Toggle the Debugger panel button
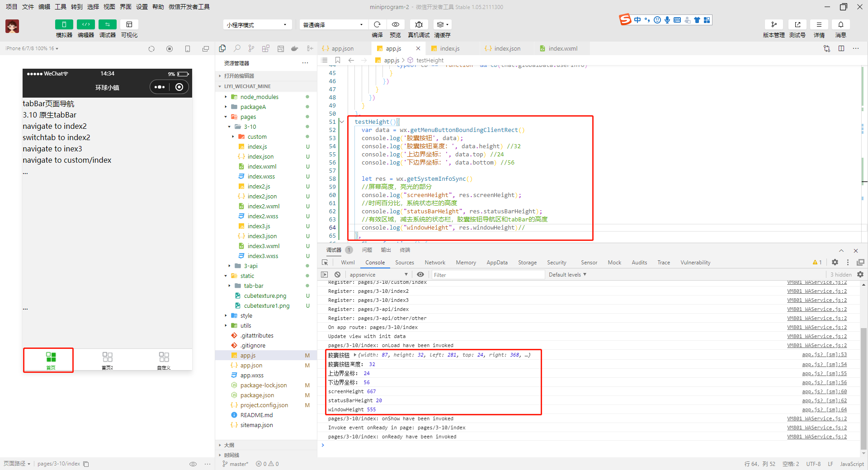 [108, 24]
